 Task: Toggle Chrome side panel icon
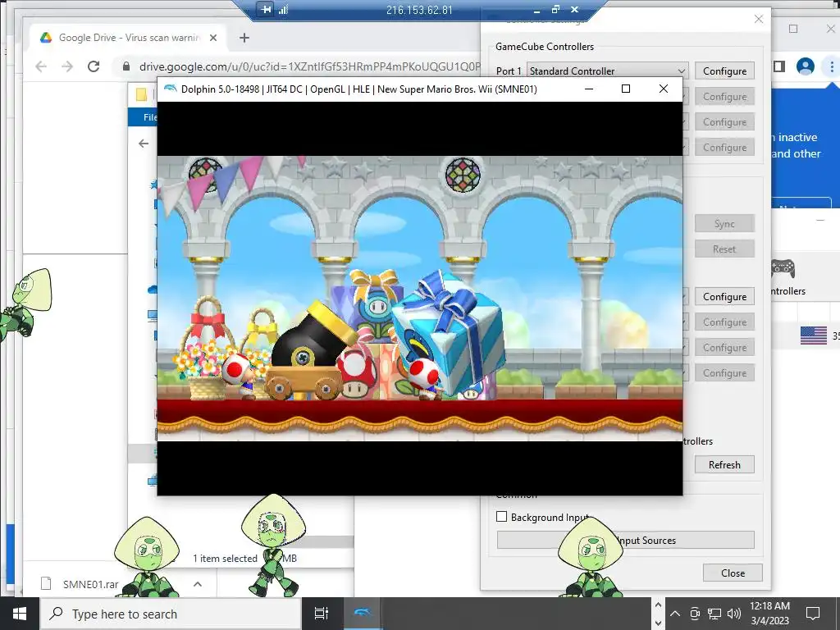pyautogui.click(x=779, y=66)
